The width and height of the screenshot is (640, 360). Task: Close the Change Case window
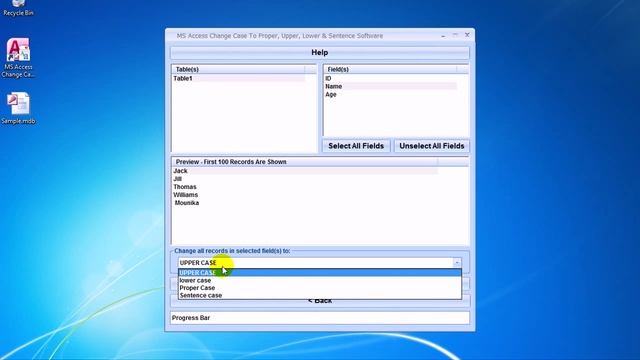pyautogui.click(x=467, y=35)
